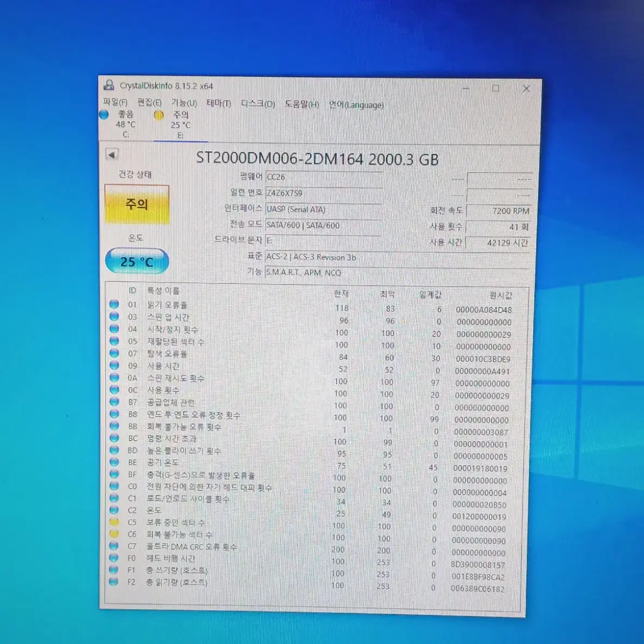Click the disk model title ST2000DM006-2DM164 2000.3 GB

(x=317, y=158)
